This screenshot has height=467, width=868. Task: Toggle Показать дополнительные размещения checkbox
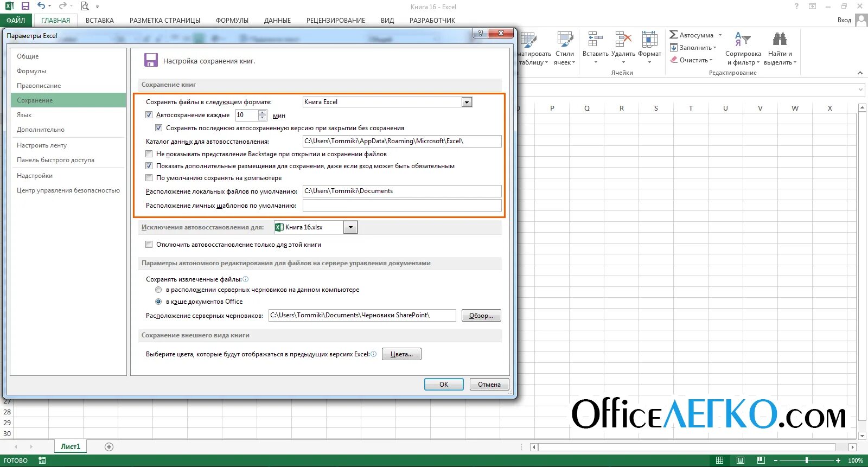(x=149, y=166)
